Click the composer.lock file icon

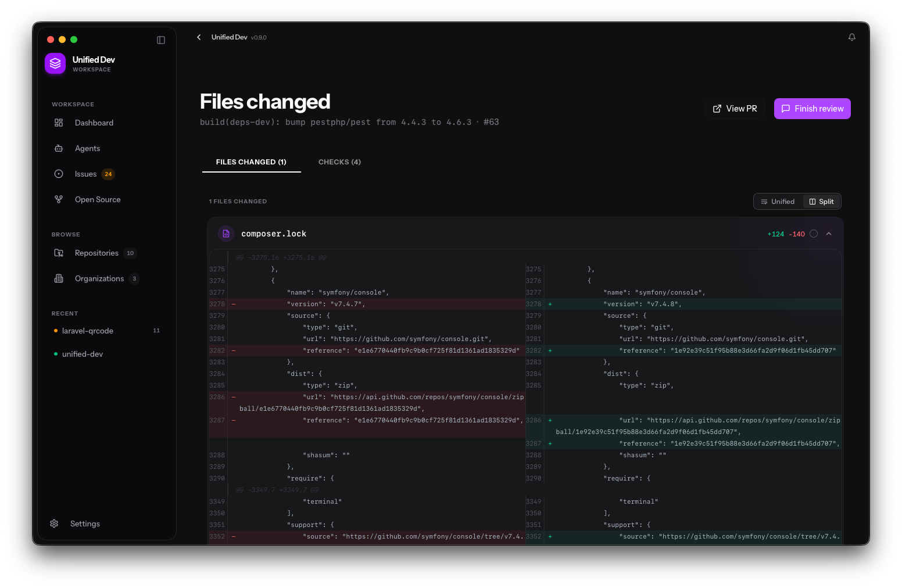pyautogui.click(x=226, y=234)
